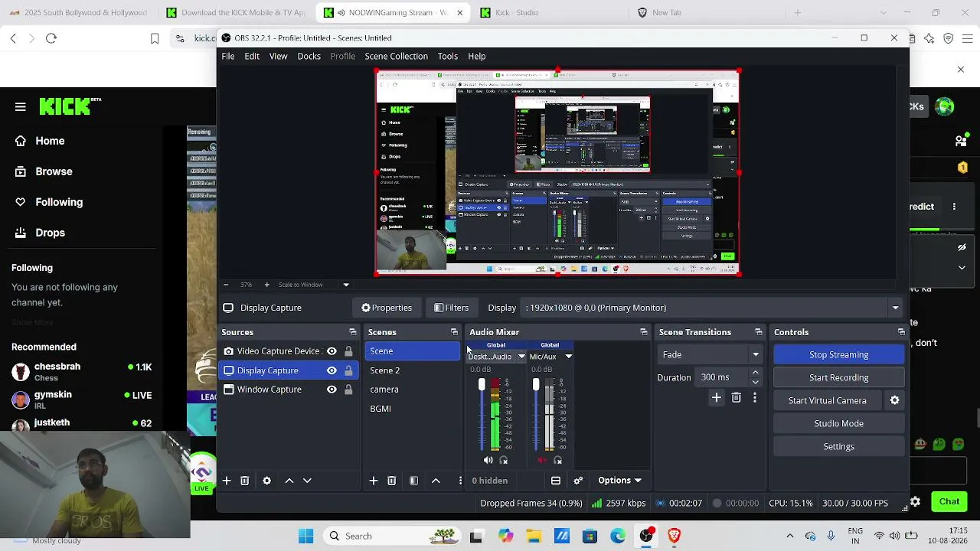980x551 pixels.
Task: Mute the Desktop Audio speaker icon
Action: point(488,460)
